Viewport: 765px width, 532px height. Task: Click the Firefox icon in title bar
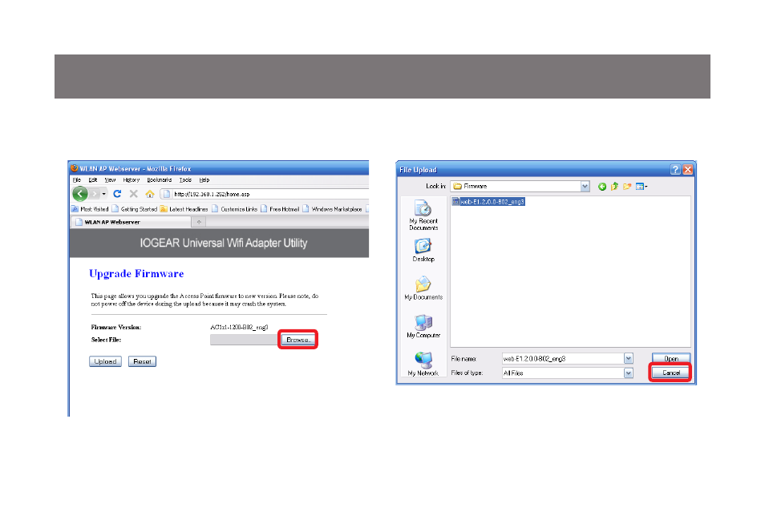(75, 168)
